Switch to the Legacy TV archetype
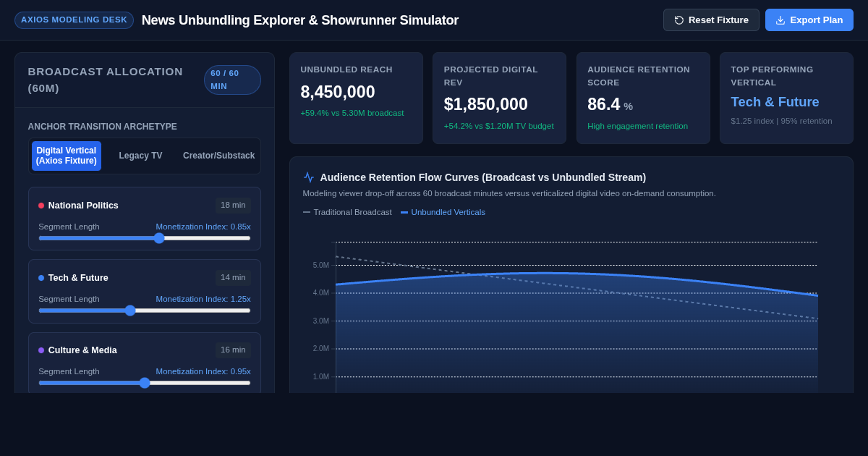This screenshot has height=456, width=868. [x=140, y=156]
